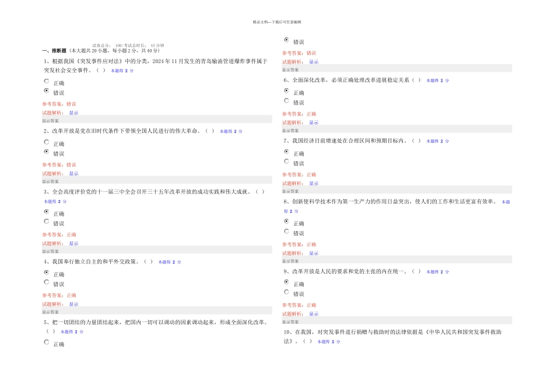
Task: Choose 错误 for question 6
Action: 286,101
